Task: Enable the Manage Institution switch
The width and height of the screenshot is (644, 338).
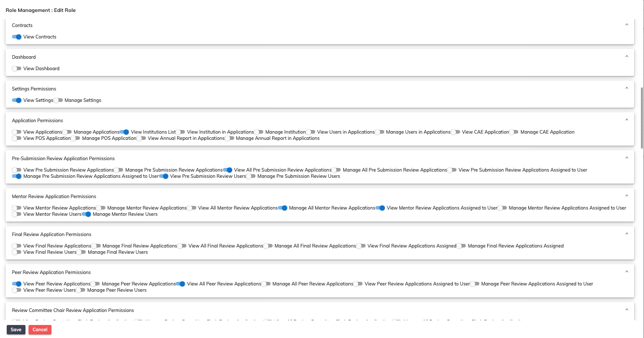Action: [259, 132]
